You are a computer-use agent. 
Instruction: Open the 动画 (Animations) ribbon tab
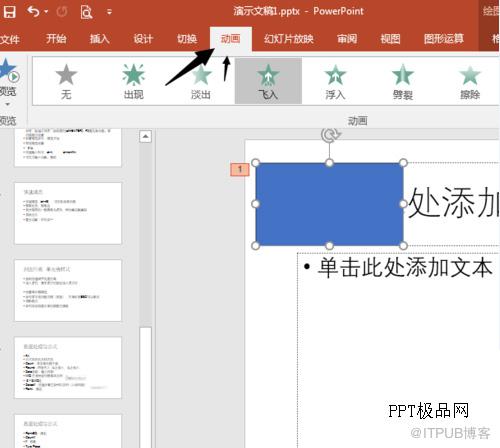click(231, 39)
